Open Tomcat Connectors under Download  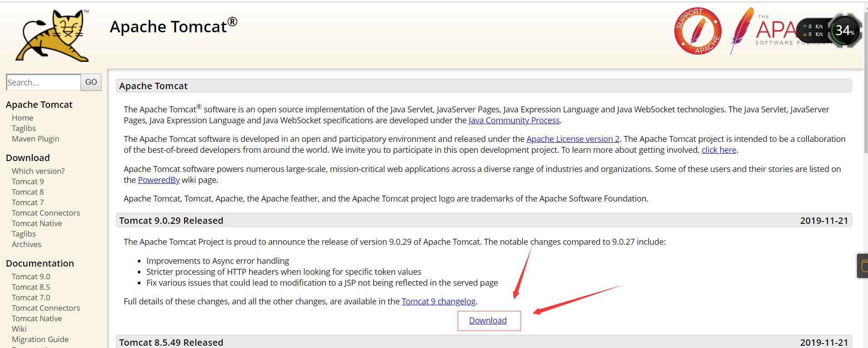point(46,213)
